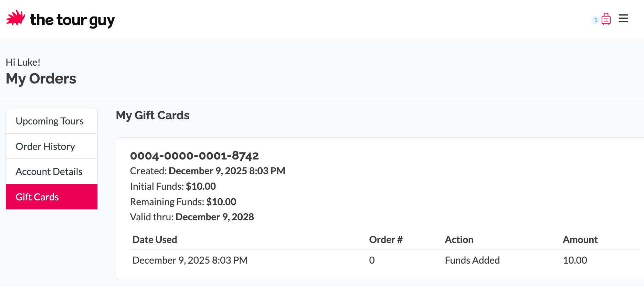644x287 pixels.
Task: Select the highlighted Gift Cards tab
Action: (x=37, y=197)
